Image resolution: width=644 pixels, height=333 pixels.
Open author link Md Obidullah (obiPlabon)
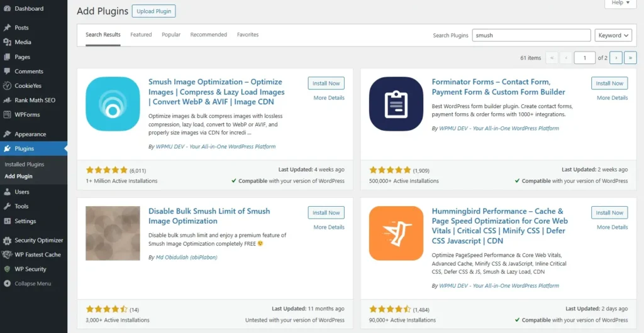(186, 258)
